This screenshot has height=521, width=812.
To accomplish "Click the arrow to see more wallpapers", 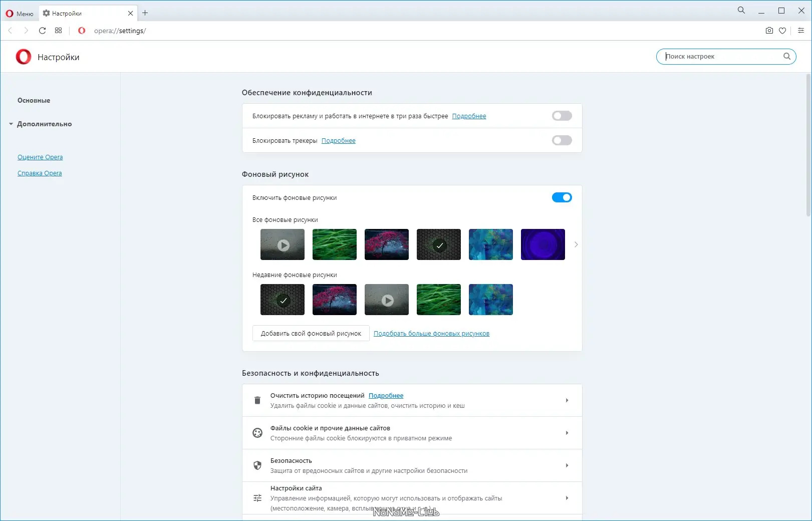I will 576,244.
